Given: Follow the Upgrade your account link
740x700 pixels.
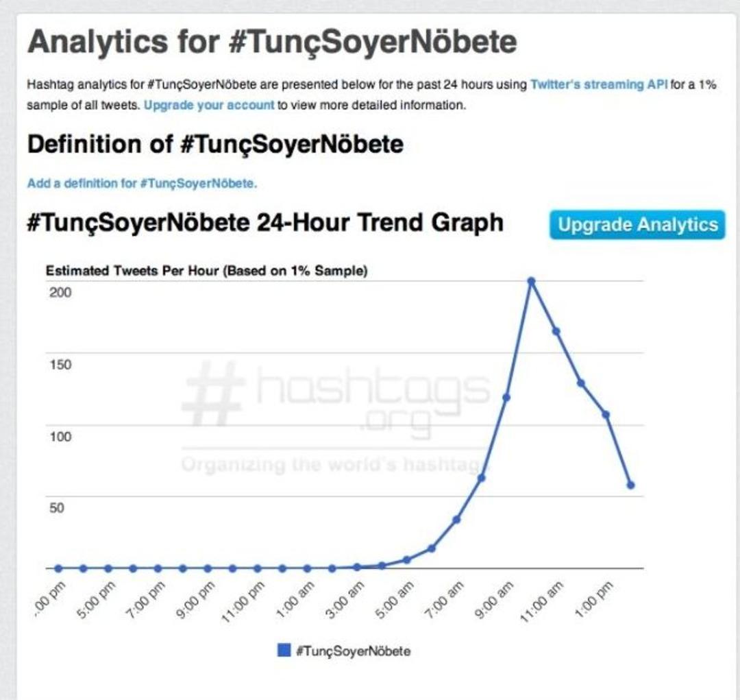Looking at the screenshot, I should pyautogui.click(x=209, y=106).
